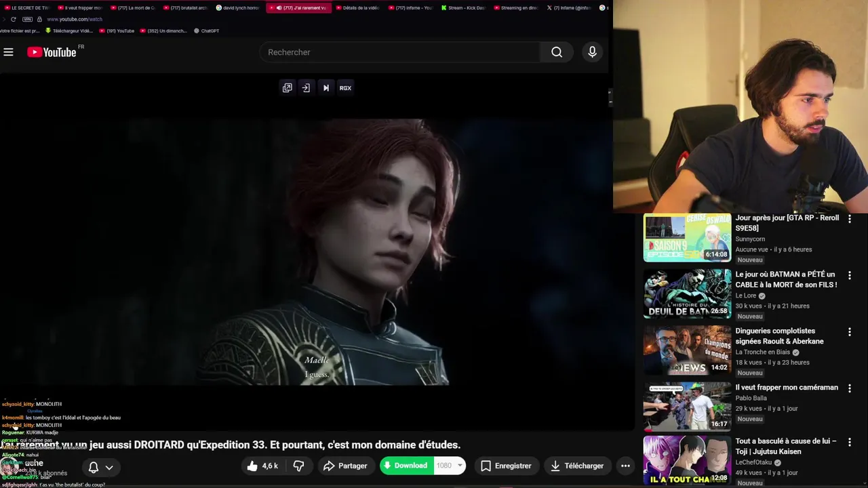Like the video showing 4,6 k
The image size is (868, 488).
coord(263,466)
